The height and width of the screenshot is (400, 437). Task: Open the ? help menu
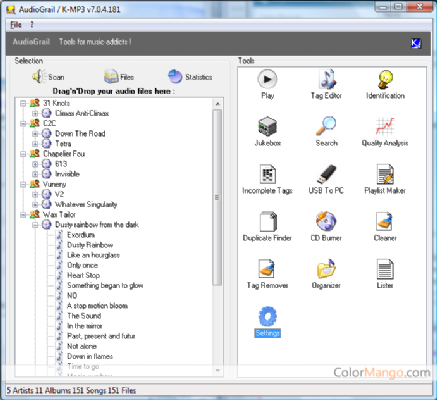32,25
